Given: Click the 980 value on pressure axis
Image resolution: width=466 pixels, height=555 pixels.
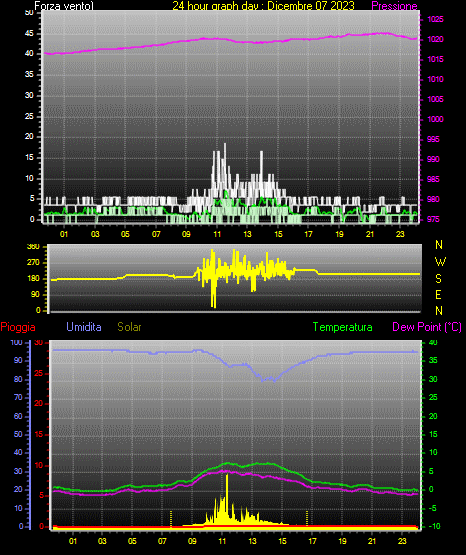Looking at the screenshot, I should click(433, 199).
